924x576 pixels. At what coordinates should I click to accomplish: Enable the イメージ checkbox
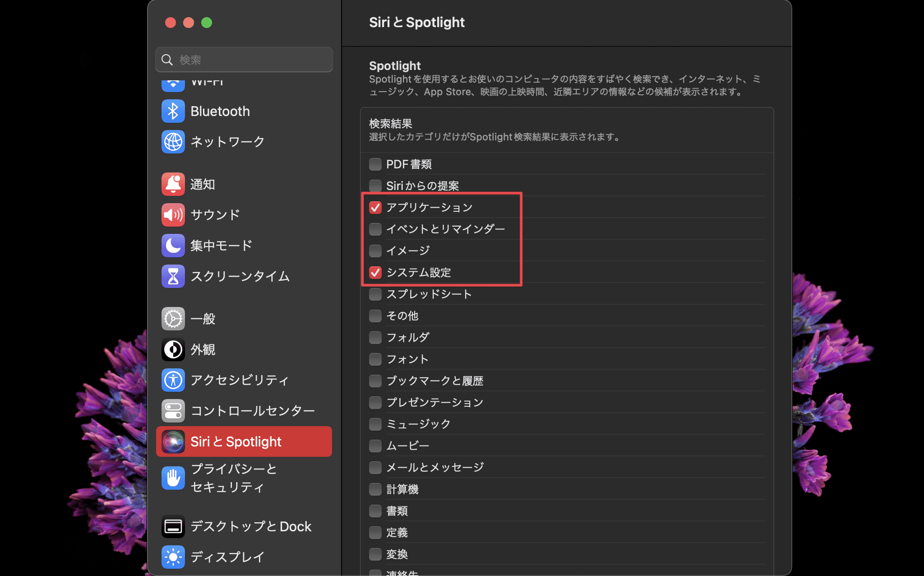coord(375,251)
